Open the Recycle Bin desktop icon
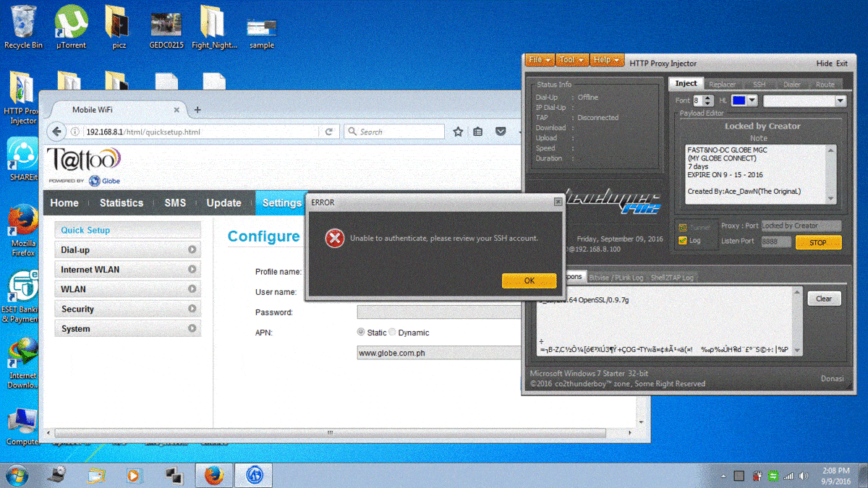 point(23,27)
